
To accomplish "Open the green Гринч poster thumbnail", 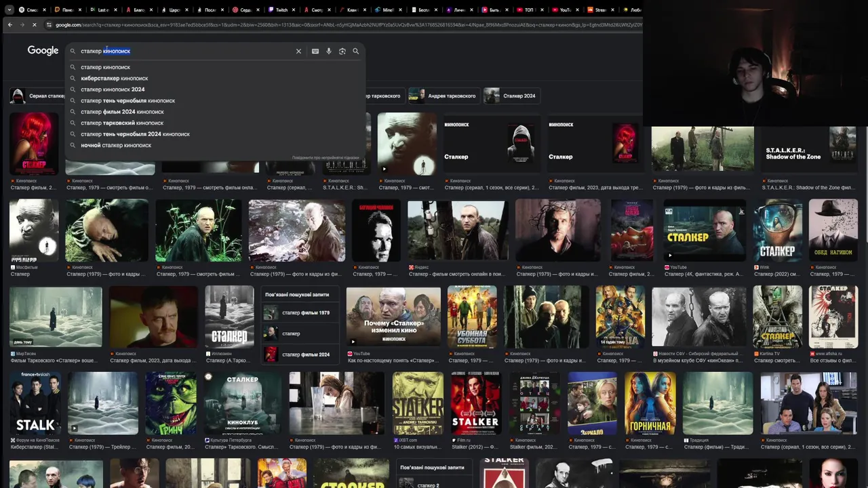I will (x=171, y=403).
